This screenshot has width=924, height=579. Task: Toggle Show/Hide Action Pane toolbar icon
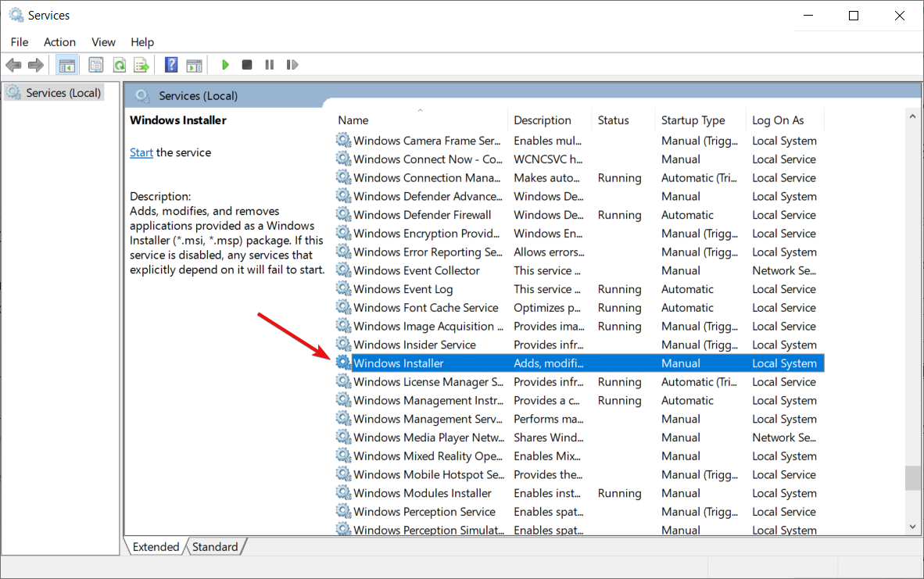pyautogui.click(x=194, y=65)
